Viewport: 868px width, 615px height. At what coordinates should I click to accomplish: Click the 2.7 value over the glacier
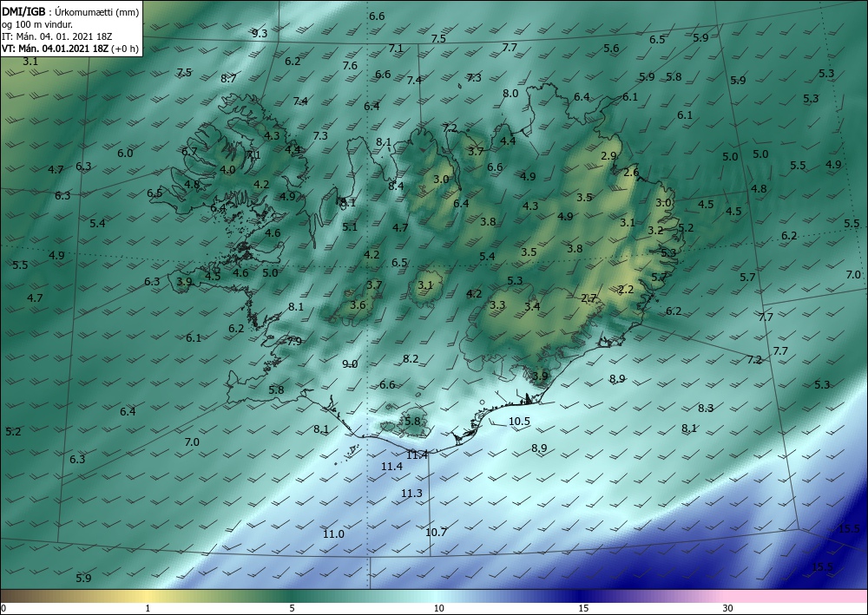(589, 298)
